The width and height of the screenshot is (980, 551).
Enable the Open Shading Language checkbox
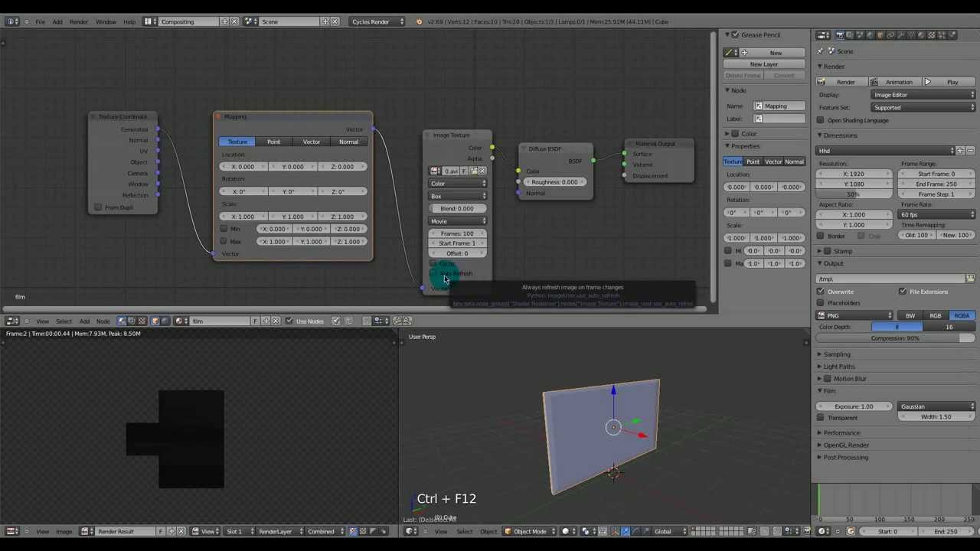pos(821,120)
